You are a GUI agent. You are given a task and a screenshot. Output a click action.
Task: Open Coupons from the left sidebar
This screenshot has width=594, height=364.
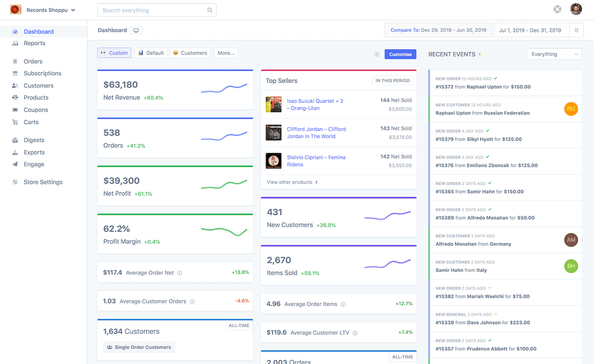point(36,110)
